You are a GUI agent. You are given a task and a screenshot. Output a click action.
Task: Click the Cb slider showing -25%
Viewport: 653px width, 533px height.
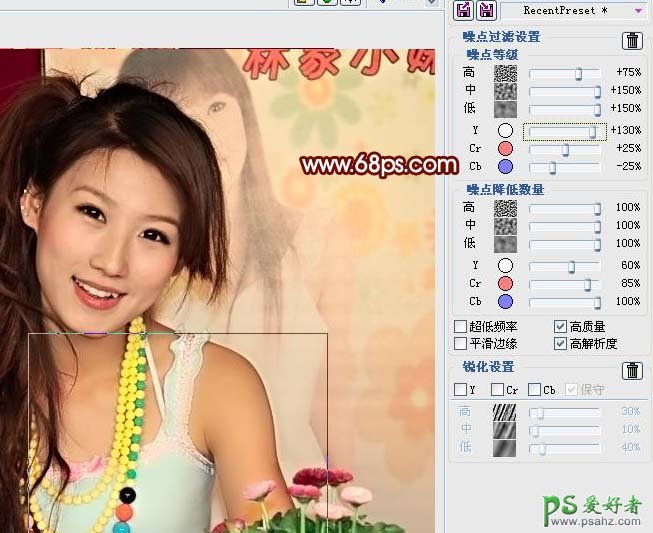pyautogui.click(x=564, y=167)
